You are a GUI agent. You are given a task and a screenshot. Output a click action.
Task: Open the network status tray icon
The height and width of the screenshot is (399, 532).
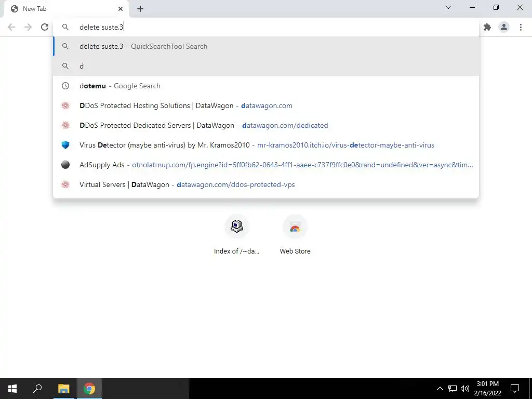tap(453, 389)
